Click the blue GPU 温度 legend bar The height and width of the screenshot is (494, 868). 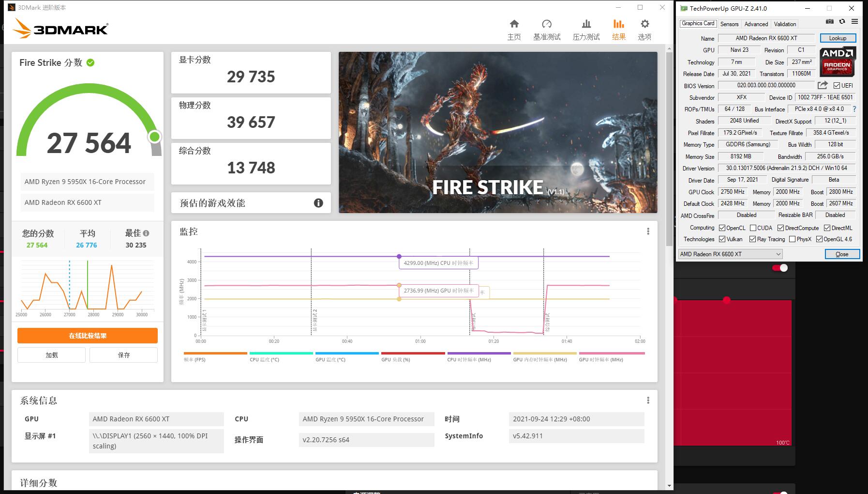coord(347,354)
